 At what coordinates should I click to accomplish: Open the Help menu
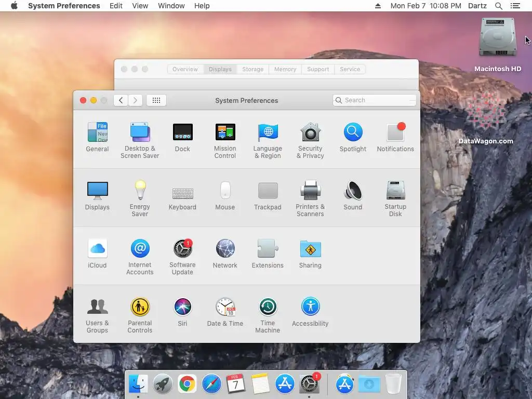coord(202,6)
